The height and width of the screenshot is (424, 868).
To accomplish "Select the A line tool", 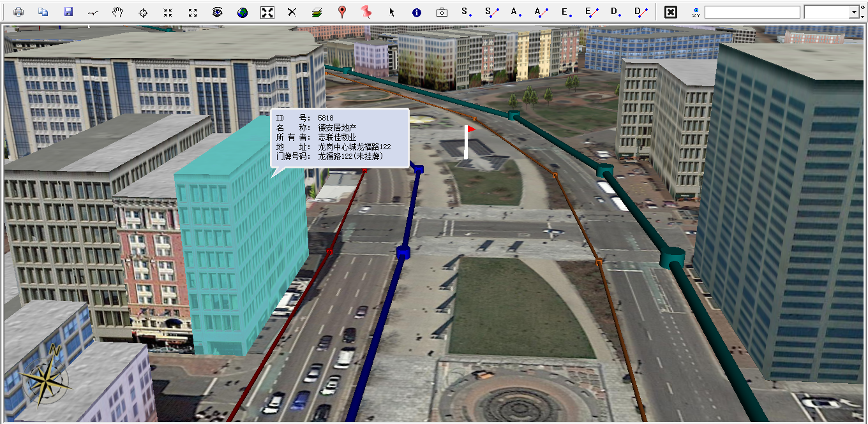I will [x=541, y=12].
